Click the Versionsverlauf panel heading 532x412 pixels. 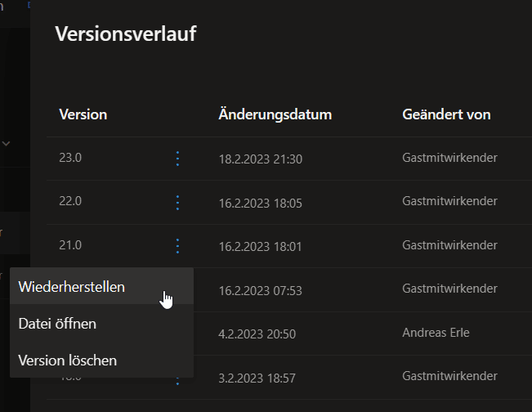point(125,34)
